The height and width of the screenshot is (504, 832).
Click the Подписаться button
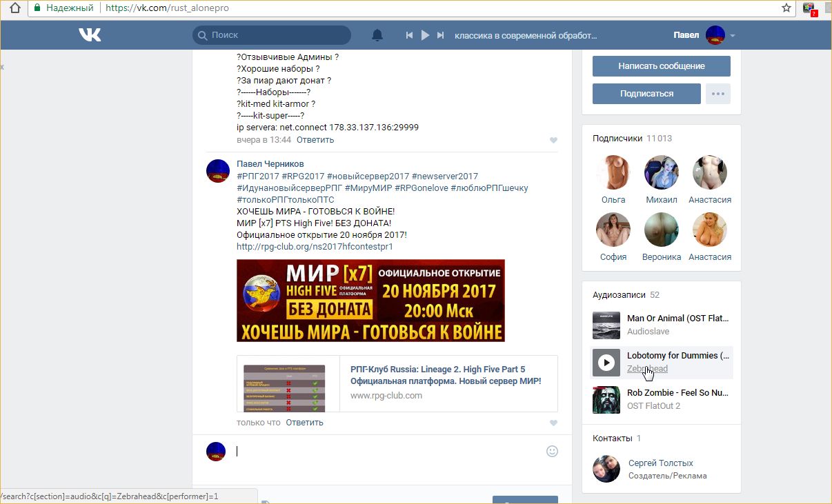pos(646,94)
